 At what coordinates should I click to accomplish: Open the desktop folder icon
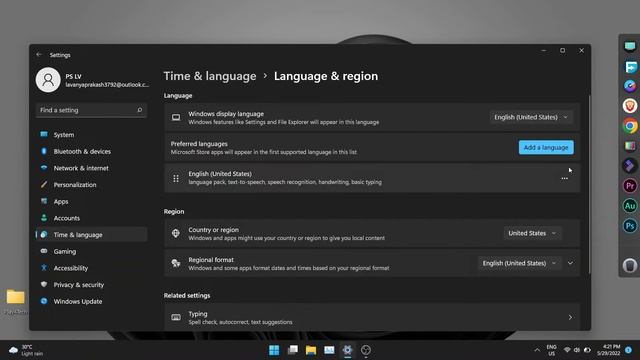[16, 298]
